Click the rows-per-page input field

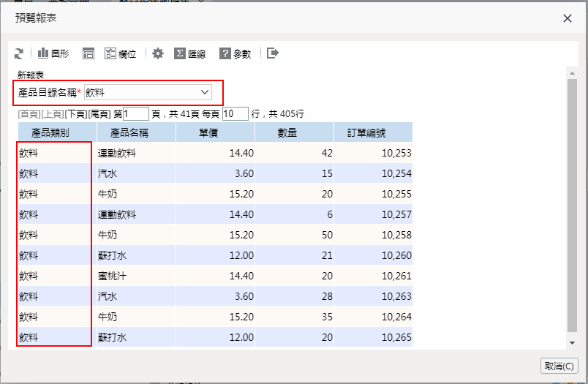(x=235, y=114)
